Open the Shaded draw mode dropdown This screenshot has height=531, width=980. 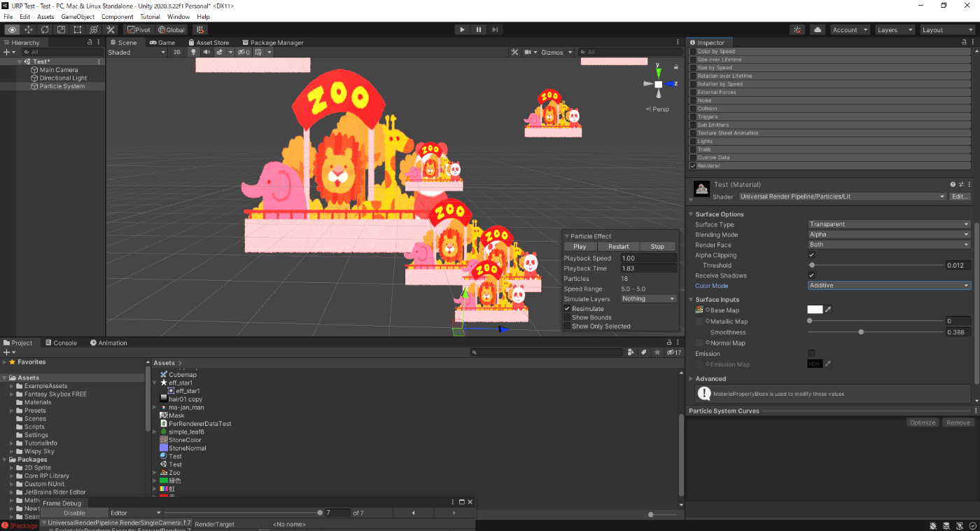pyautogui.click(x=136, y=52)
